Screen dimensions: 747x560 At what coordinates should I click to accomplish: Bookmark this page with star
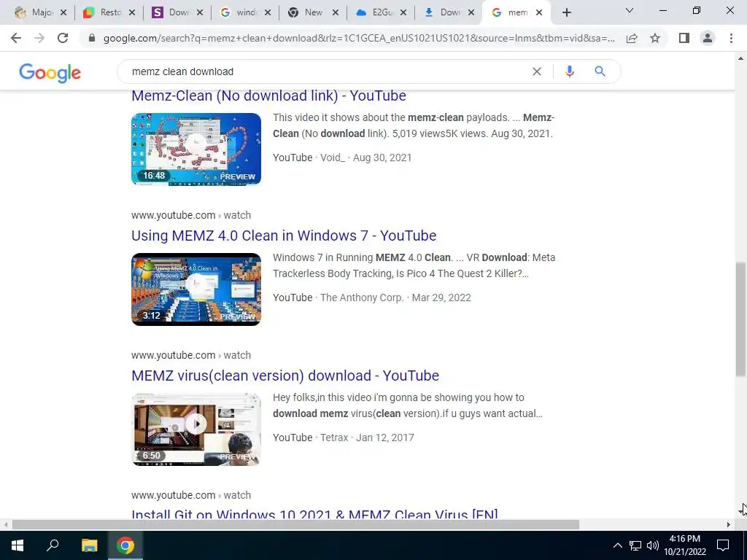tap(655, 38)
